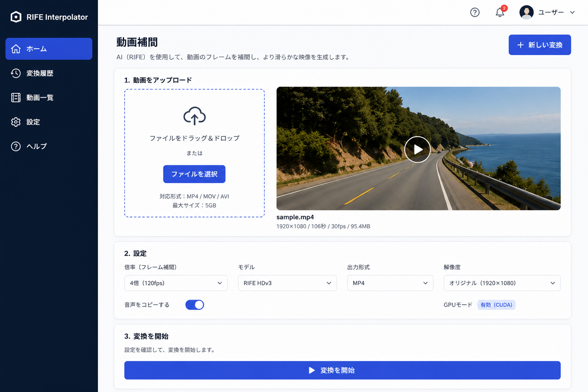
Task: Toggle the 音声をコピーする switch
Action: 194,305
